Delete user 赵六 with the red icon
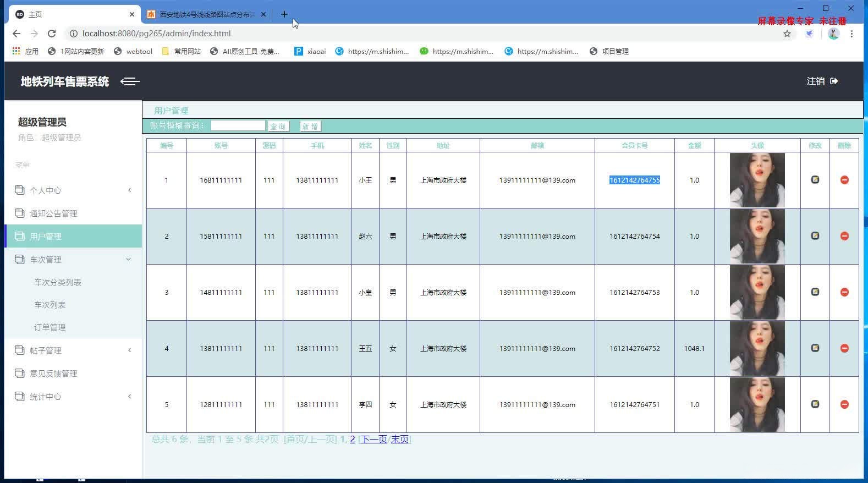This screenshot has width=868, height=483. click(844, 236)
